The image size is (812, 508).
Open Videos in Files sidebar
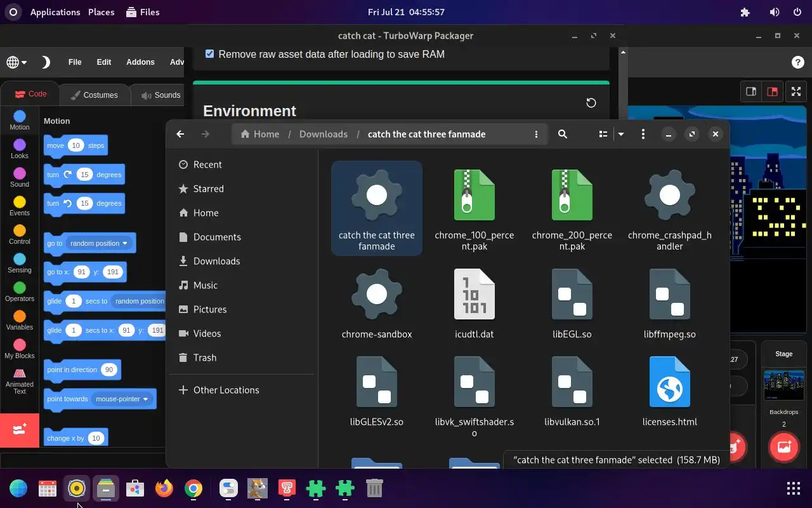coord(242,333)
